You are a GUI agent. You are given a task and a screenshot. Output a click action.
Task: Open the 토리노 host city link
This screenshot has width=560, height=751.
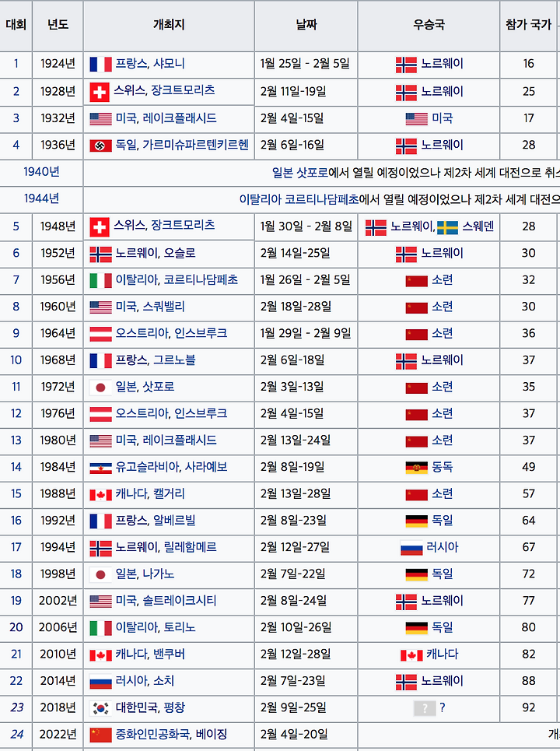[x=180, y=627]
